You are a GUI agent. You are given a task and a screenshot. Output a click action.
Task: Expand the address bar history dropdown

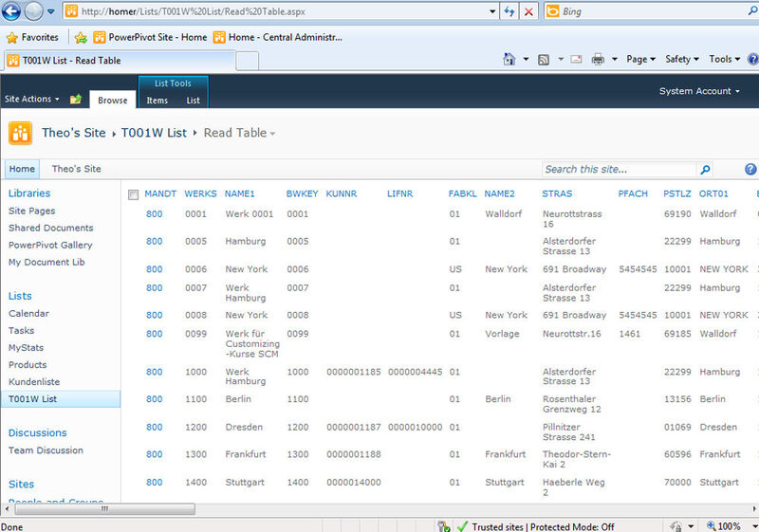[492, 11]
